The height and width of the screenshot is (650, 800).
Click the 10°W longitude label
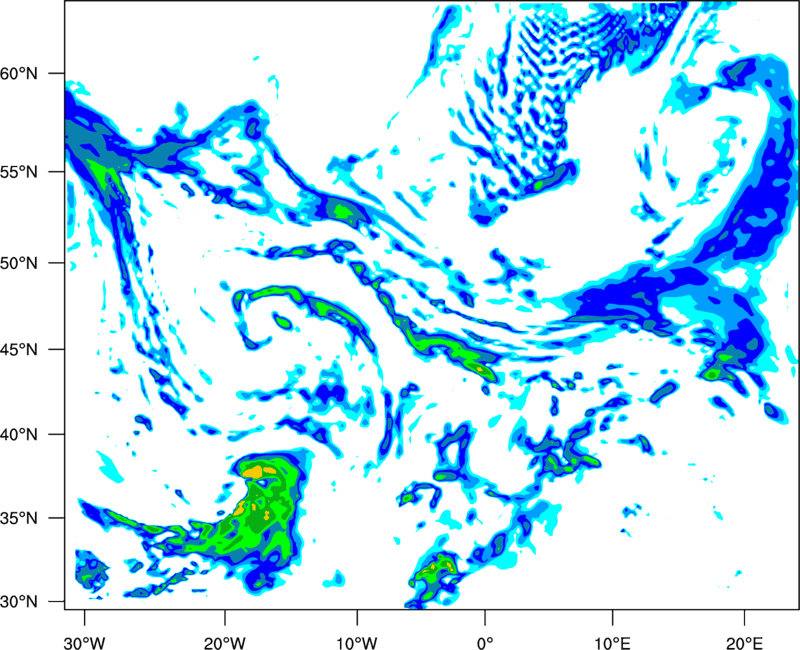[x=357, y=643]
